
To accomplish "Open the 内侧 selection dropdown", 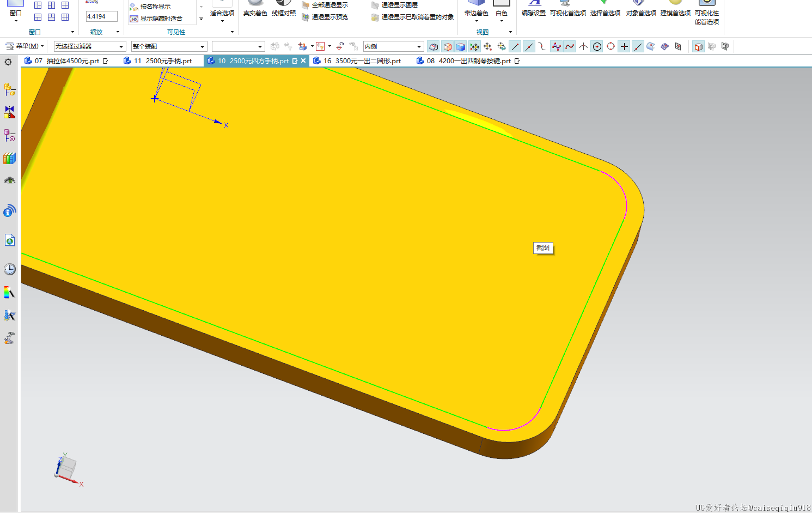I will coord(394,46).
